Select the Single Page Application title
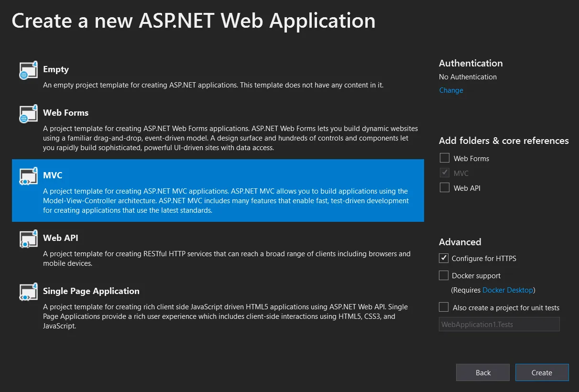The width and height of the screenshot is (579, 392). pos(91,291)
